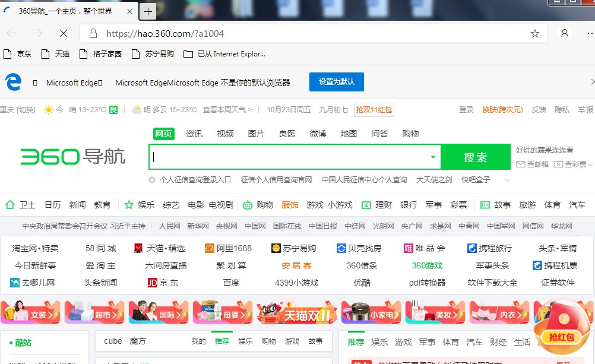This screenshot has height=364, width=595.
Task: Click the 苏宁易购 site icon
Action: (x=276, y=248)
